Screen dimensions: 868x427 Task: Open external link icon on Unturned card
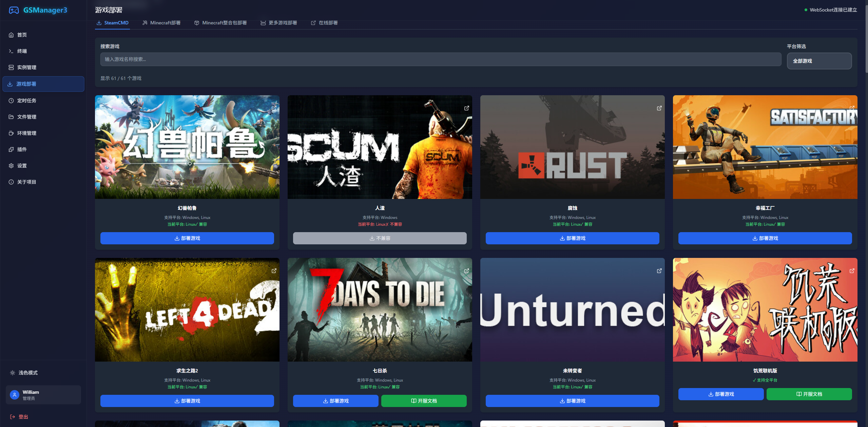pyautogui.click(x=659, y=271)
